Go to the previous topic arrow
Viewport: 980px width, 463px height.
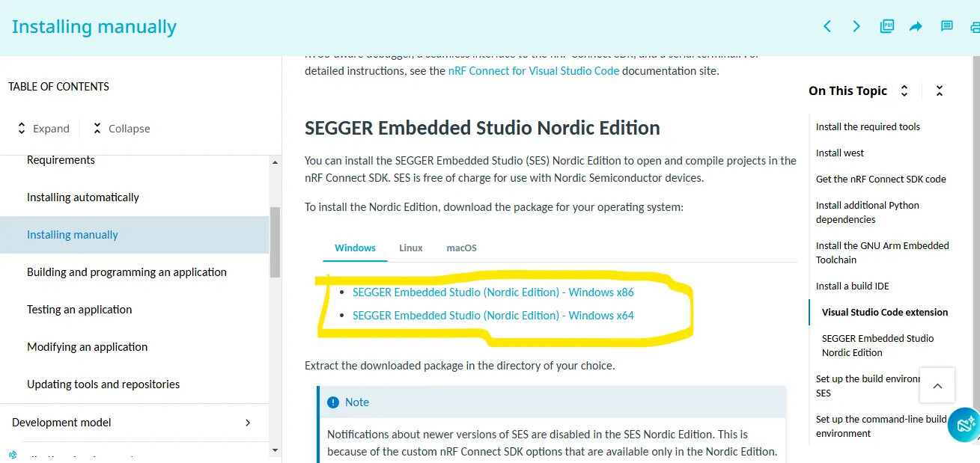(827, 27)
